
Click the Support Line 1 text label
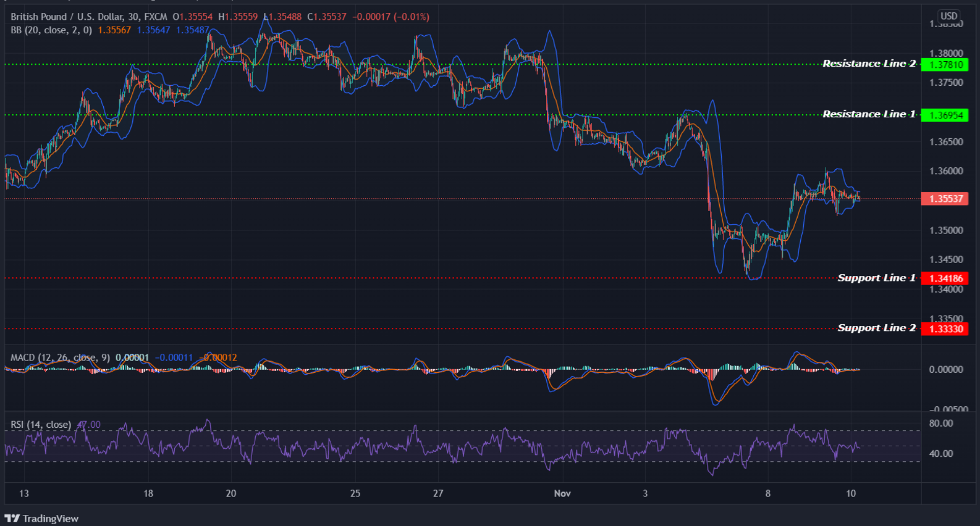pos(876,278)
